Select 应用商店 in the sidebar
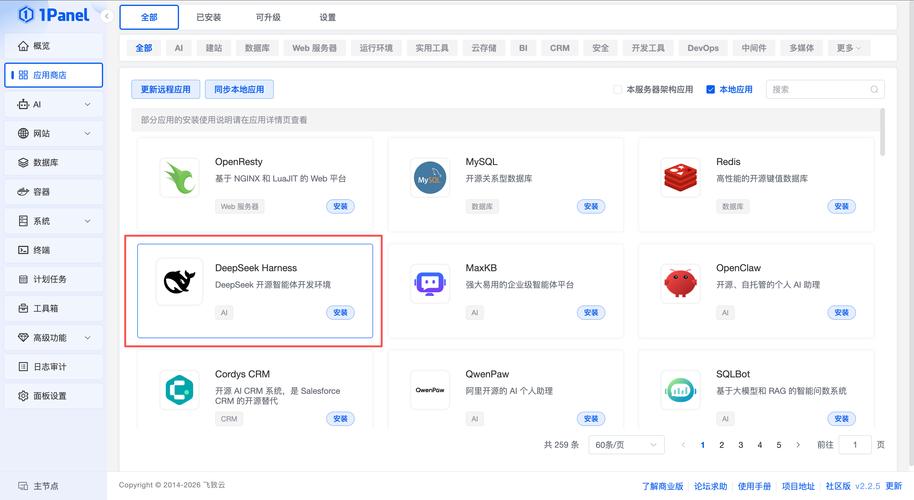 pos(54,75)
